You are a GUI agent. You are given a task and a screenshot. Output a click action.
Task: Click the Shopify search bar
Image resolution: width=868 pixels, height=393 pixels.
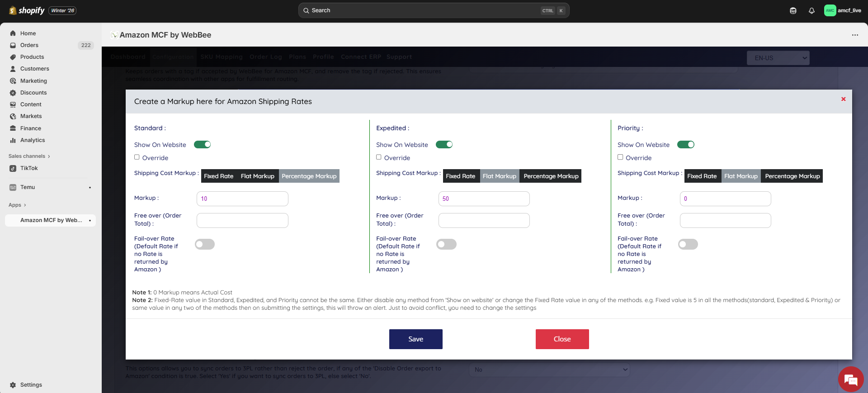pos(433,10)
